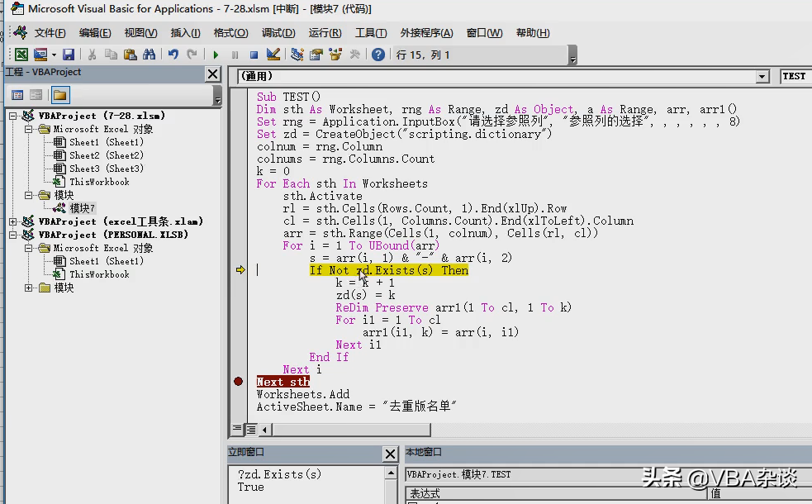Open the 视图(V) menu

click(x=140, y=32)
